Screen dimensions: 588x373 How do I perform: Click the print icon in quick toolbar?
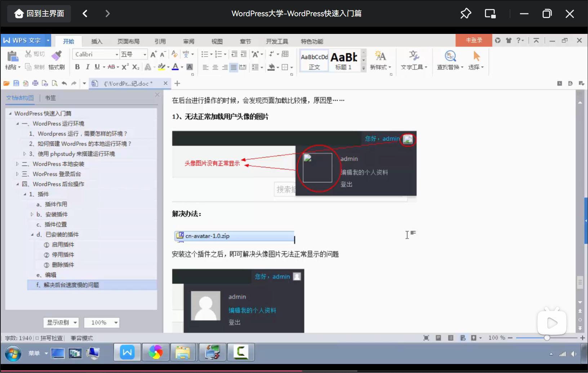(35, 83)
